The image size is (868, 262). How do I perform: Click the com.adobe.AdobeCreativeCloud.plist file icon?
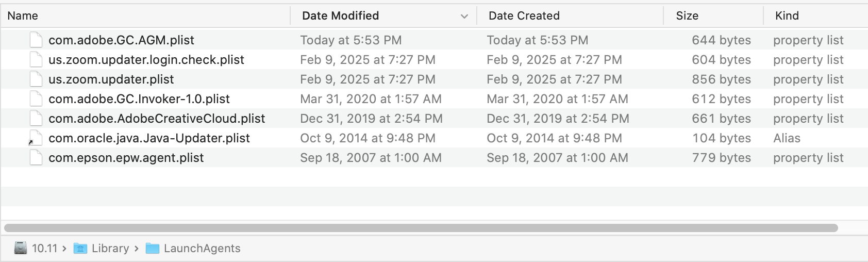(36, 118)
